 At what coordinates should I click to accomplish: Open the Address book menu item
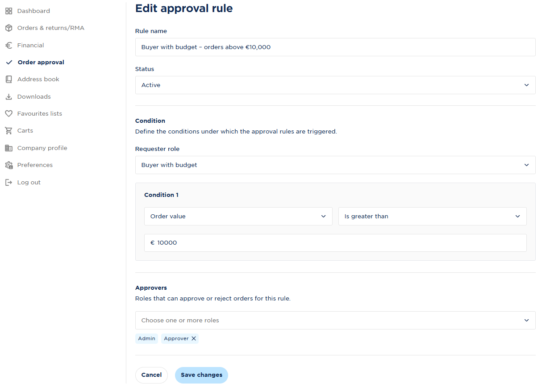tap(38, 79)
